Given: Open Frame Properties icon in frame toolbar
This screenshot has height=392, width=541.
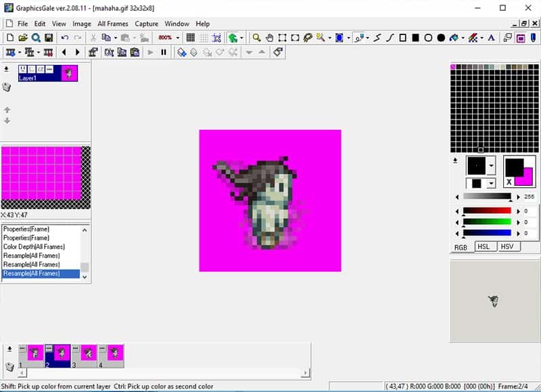Looking at the screenshot, I should 93,53.
